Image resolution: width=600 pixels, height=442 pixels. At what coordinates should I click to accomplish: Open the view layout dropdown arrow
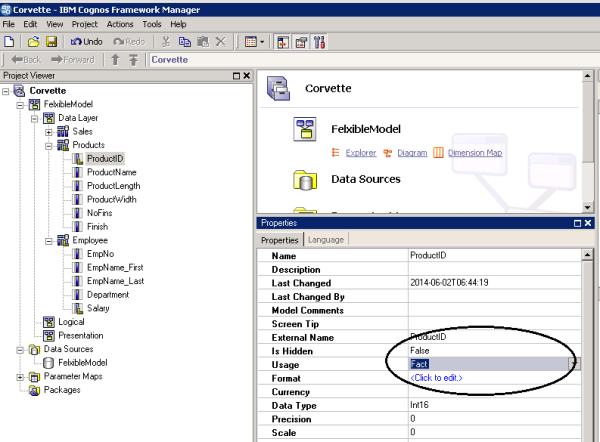point(262,42)
